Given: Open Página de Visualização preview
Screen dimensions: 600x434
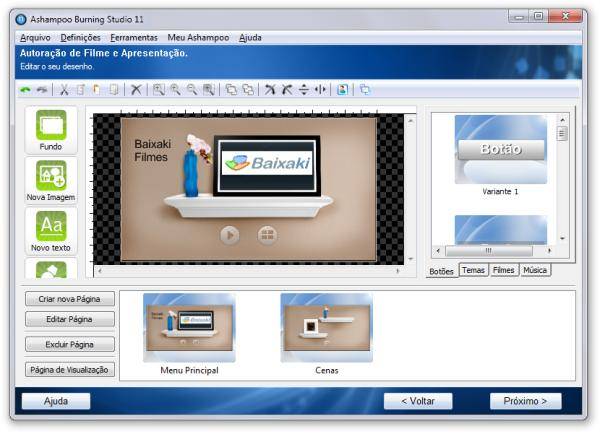Looking at the screenshot, I should 70,370.
